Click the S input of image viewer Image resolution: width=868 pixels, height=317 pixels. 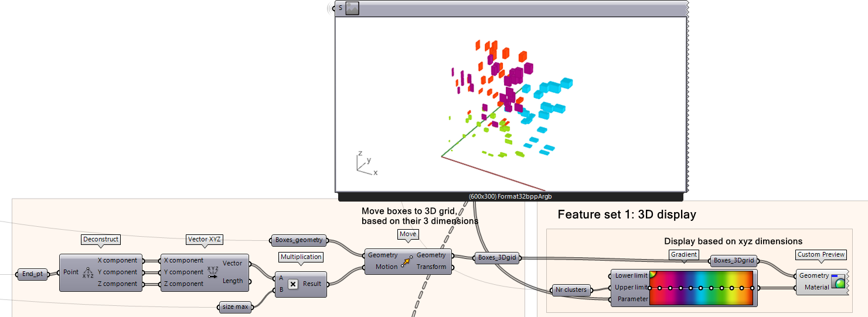341,8
